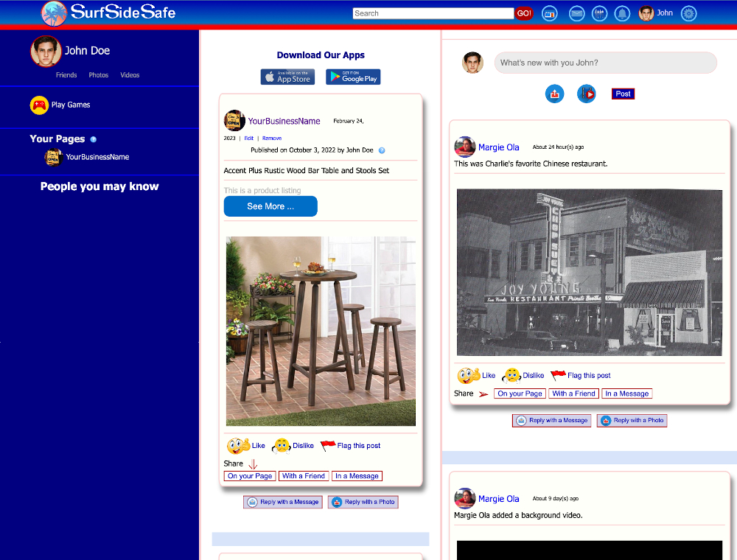The width and height of the screenshot is (737, 560).
Task: Click the GO! search button
Action: (524, 13)
